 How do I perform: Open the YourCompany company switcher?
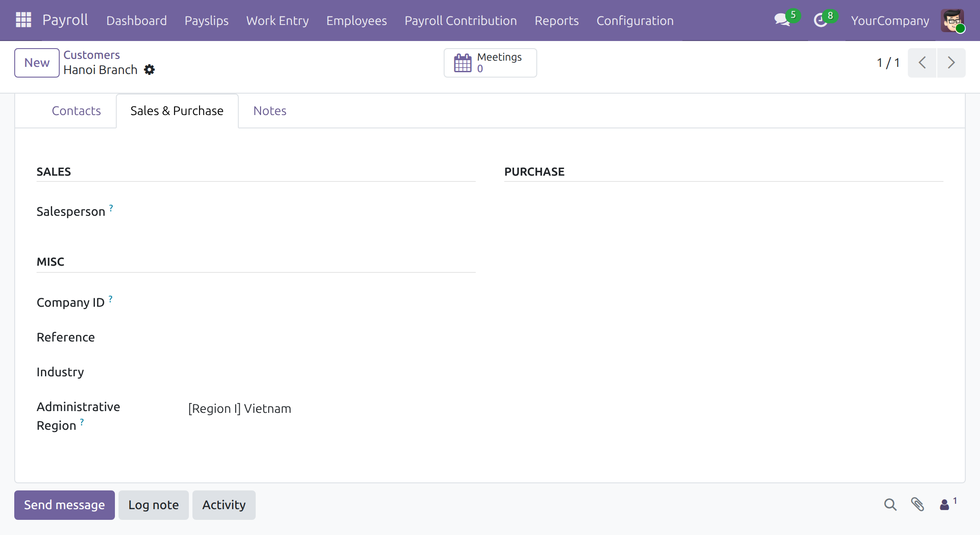click(x=890, y=21)
